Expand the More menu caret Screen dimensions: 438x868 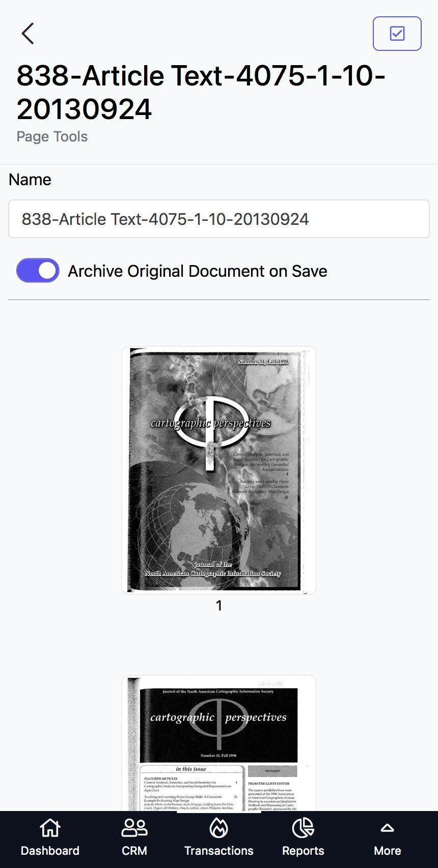(387, 828)
